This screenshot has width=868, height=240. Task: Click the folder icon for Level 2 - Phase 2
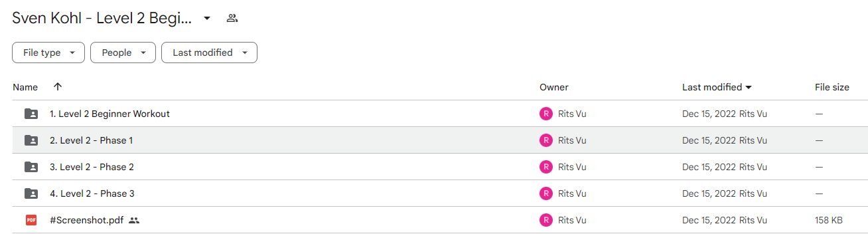pyautogui.click(x=31, y=167)
